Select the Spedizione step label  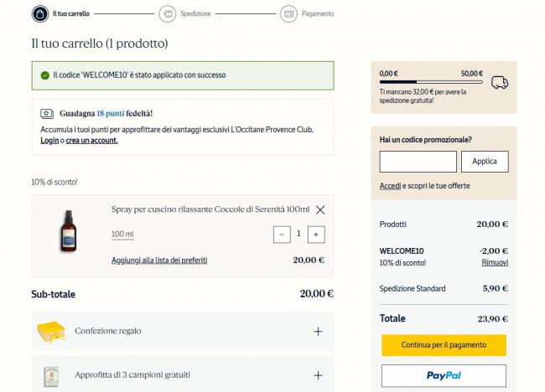[x=195, y=14]
